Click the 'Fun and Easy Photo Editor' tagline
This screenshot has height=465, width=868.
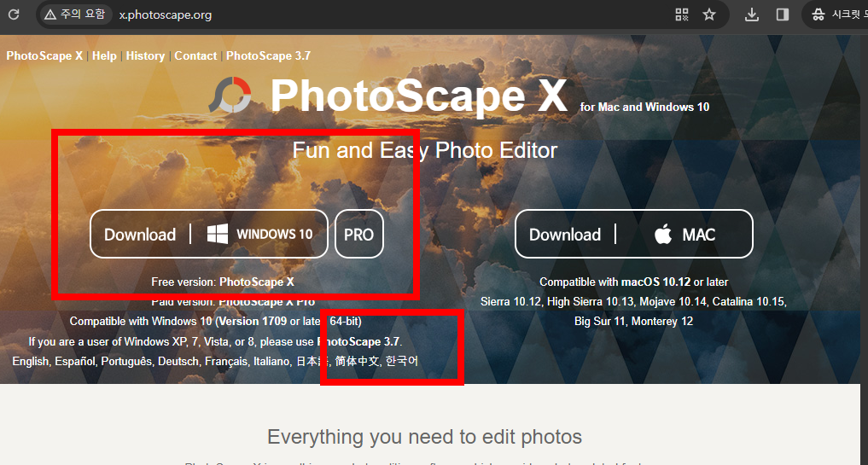[x=424, y=150]
